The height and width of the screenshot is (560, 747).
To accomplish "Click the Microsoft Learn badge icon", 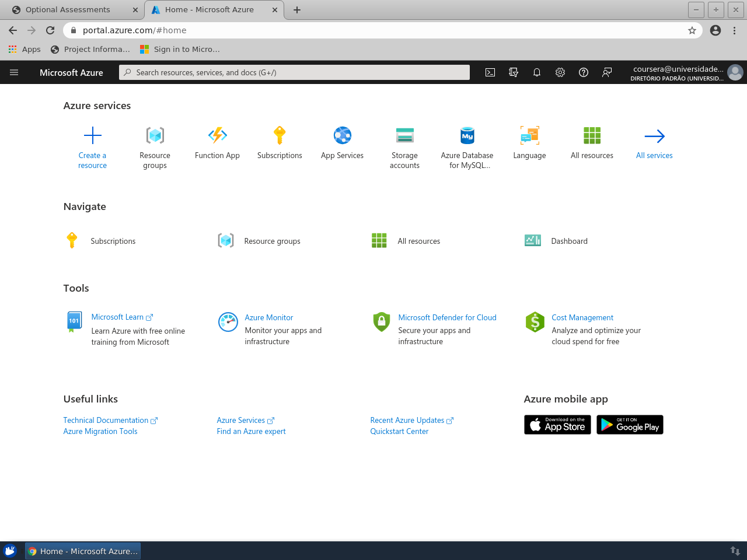I will click(x=74, y=321).
